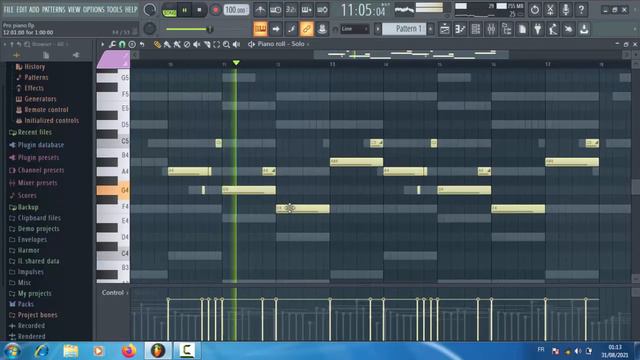Select the piano roll select tool

click(217, 44)
